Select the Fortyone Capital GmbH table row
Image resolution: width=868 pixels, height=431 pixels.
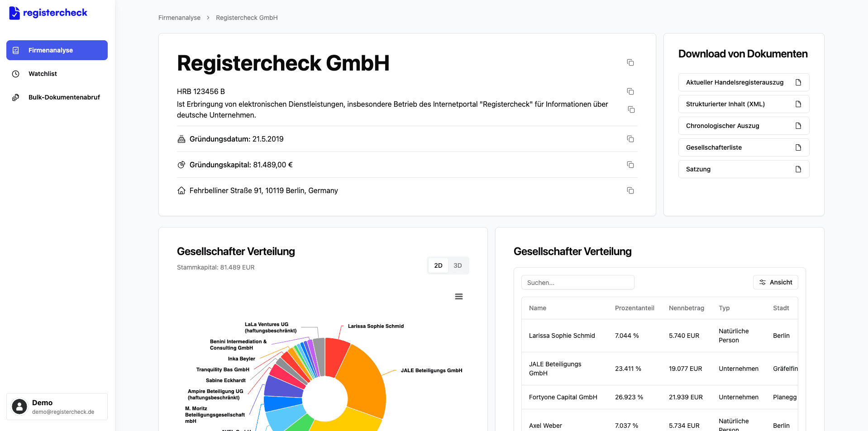pos(660,397)
